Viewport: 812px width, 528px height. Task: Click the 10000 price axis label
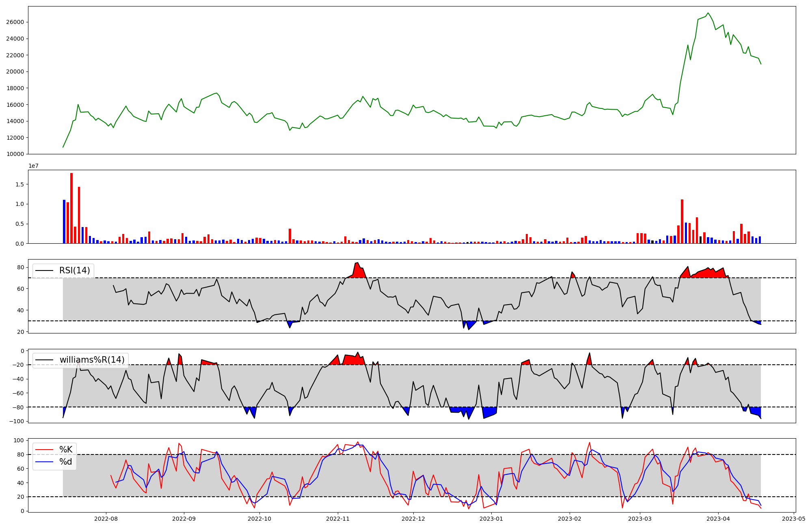[x=15, y=154]
